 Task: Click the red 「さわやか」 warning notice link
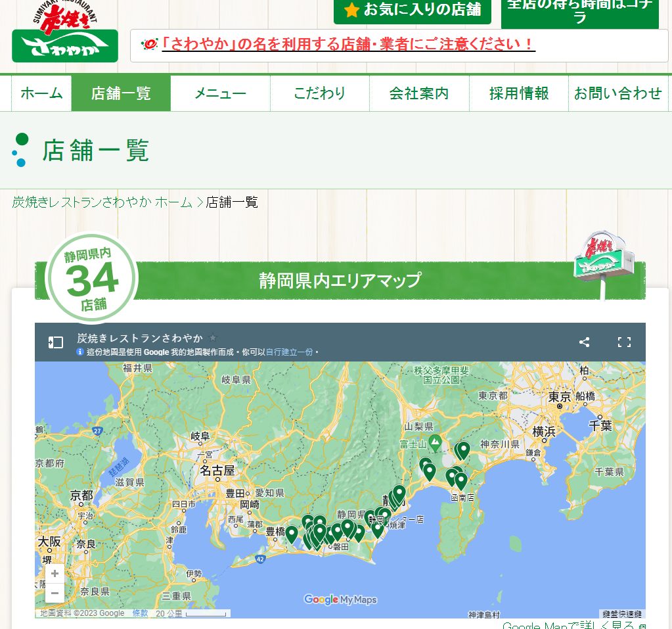pyautogui.click(x=348, y=44)
